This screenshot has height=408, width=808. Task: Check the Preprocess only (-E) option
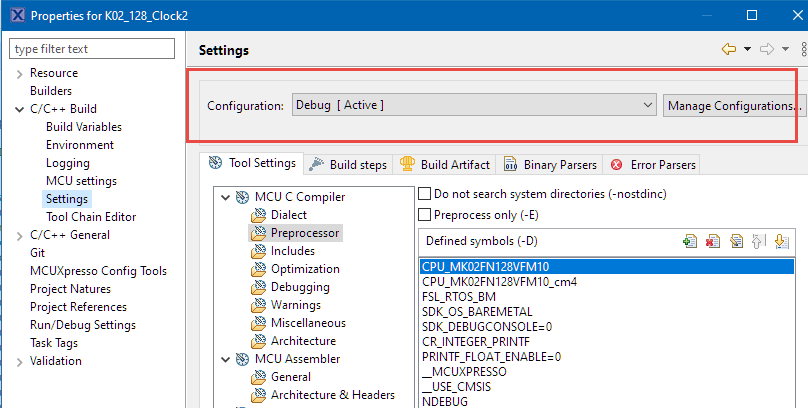425,214
